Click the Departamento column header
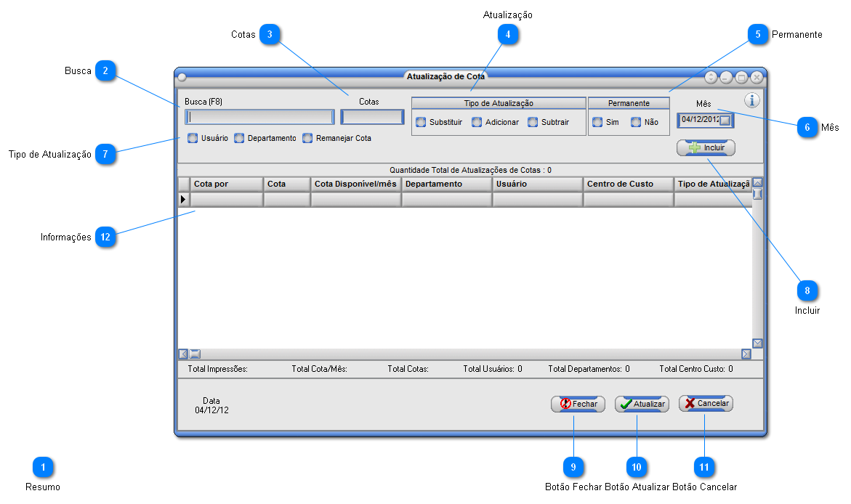This screenshot has height=504, width=851. [447, 184]
